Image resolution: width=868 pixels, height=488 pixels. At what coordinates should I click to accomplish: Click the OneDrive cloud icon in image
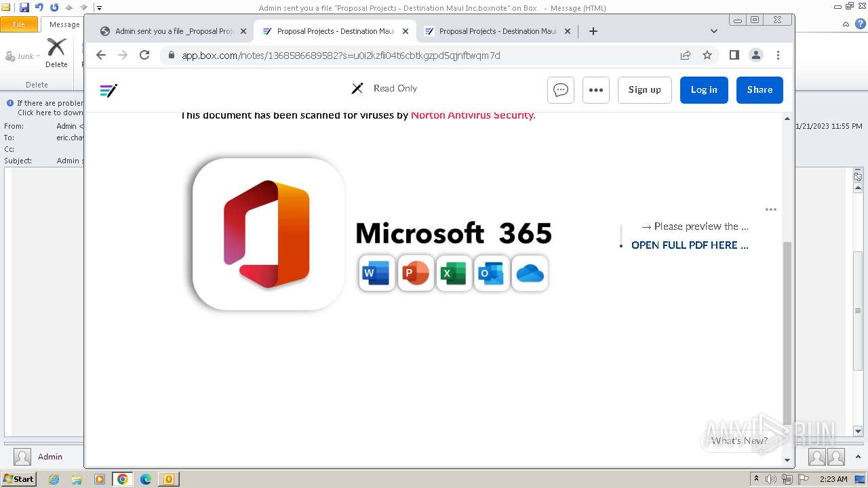tap(530, 273)
